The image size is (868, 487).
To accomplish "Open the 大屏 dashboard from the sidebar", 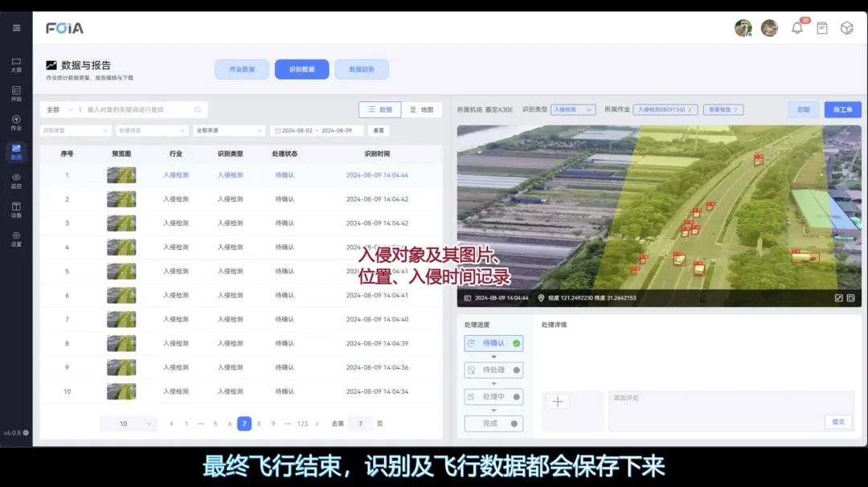I will pyautogui.click(x=16, y=64).
